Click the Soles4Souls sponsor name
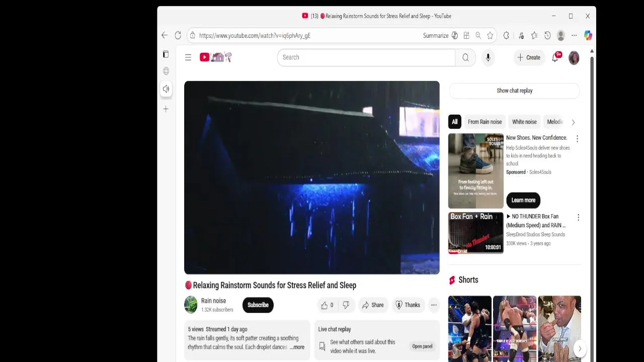This screenshot has width=644, height=362. pos(540,172)
